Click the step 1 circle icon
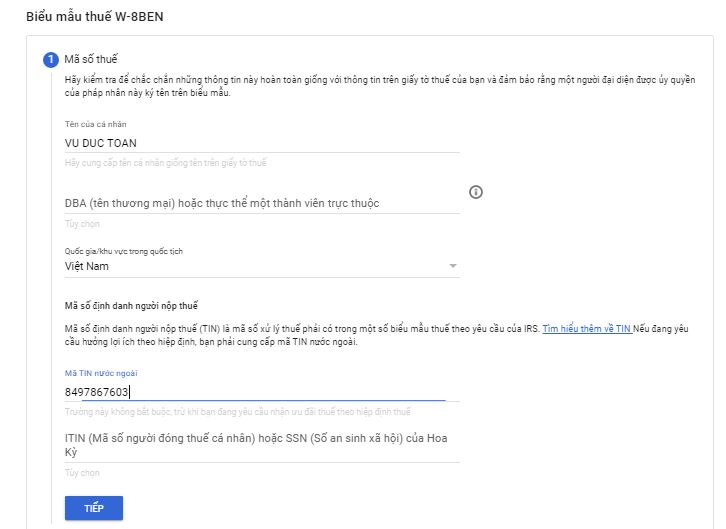 point(51,61)
